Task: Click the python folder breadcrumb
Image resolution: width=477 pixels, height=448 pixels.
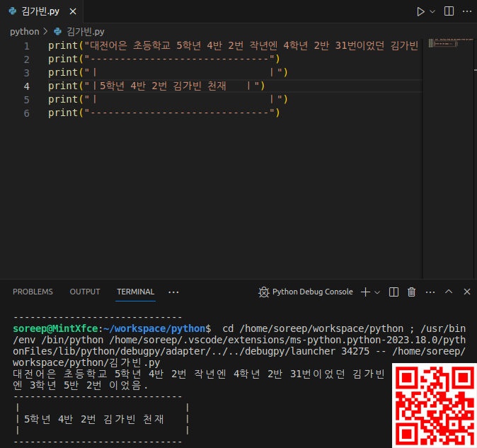Action: [24, 32]
